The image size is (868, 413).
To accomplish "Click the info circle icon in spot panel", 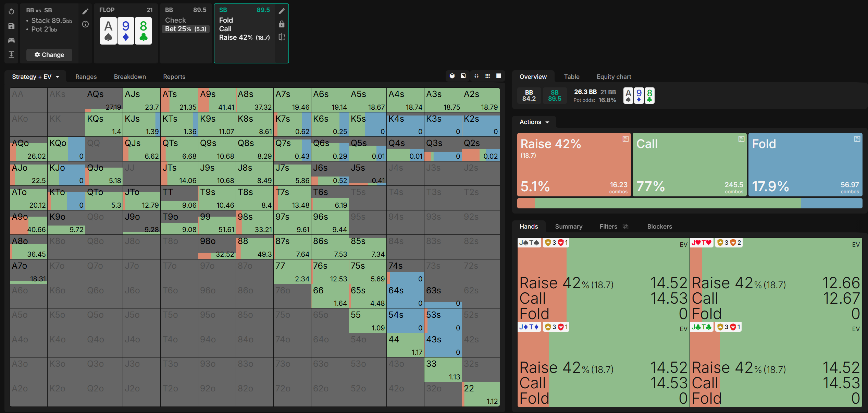I will click(x=85, y=24).
